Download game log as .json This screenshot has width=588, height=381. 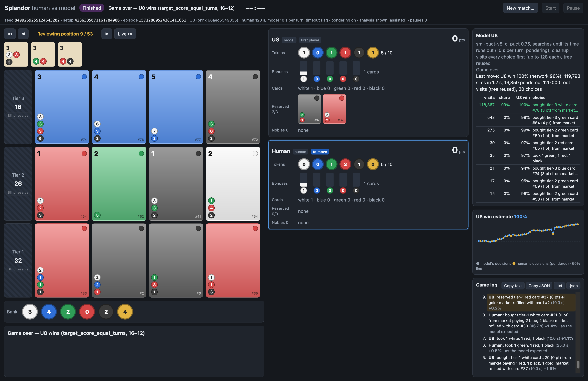pyautogui.click(x=573, y=286)
